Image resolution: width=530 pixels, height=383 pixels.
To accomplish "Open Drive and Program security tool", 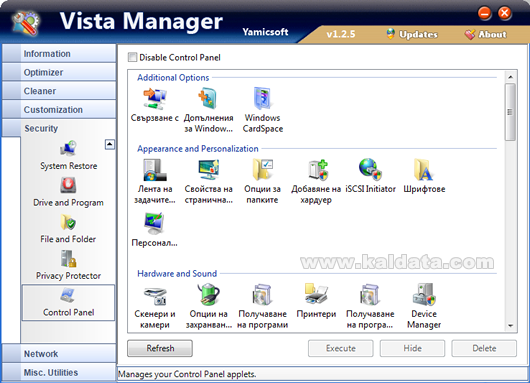I will [x=68, y=192].
